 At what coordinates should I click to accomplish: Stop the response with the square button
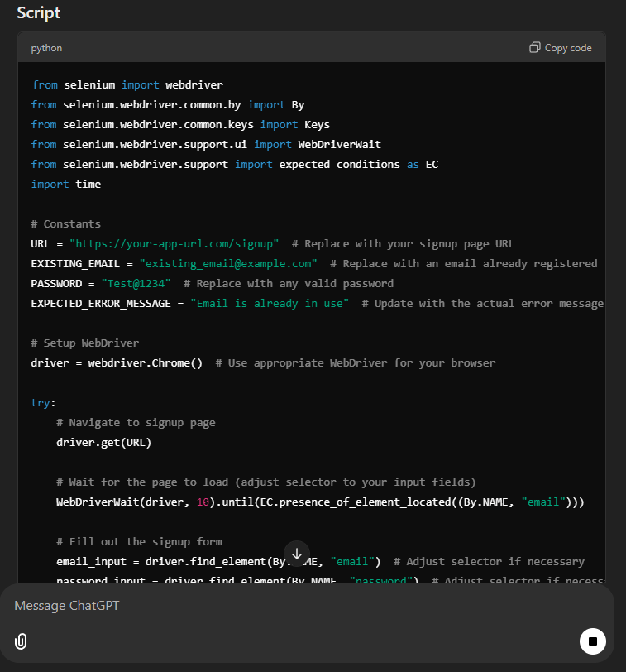pos(592,641)
